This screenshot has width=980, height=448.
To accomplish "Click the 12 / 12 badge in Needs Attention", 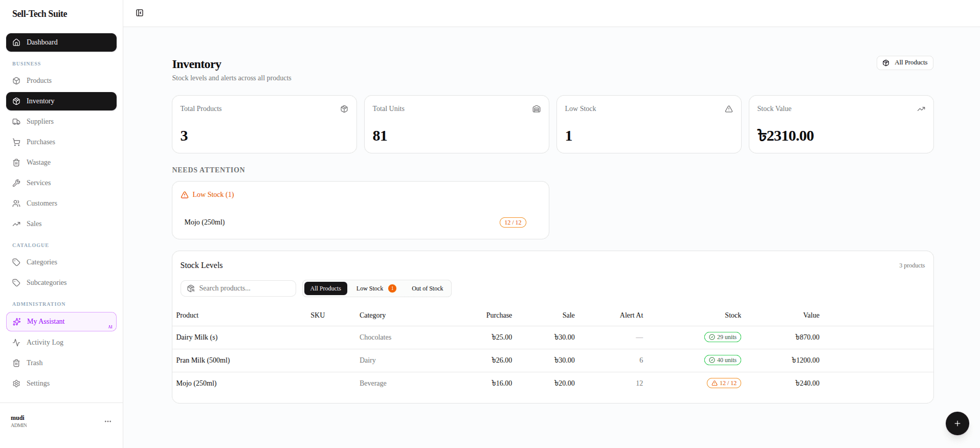I will [513, 222].
